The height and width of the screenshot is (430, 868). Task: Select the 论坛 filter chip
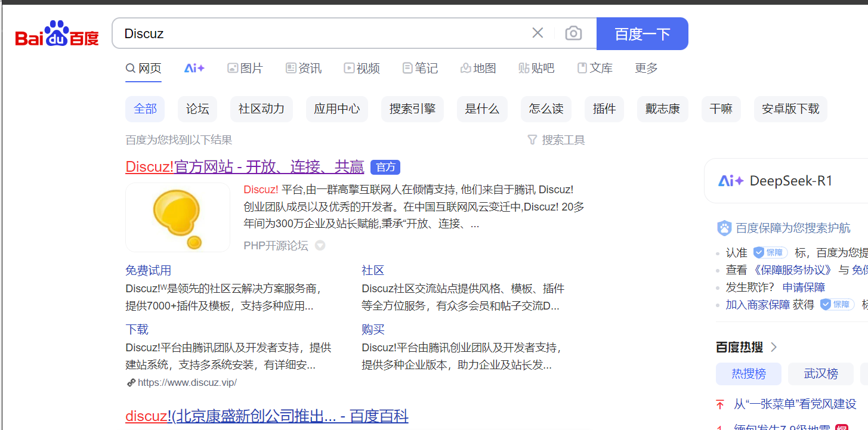197,109
